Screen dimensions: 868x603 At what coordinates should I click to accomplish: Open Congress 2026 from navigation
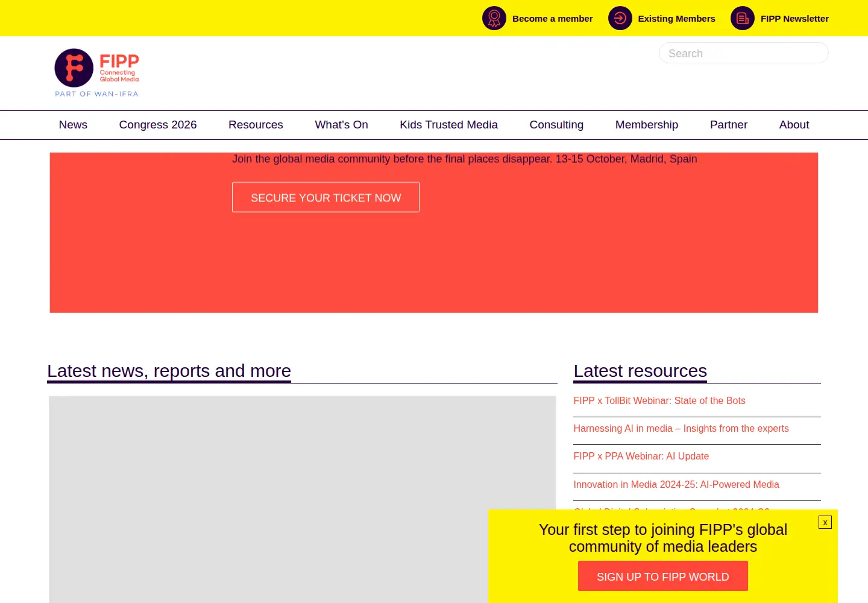(x=158, y=125)
